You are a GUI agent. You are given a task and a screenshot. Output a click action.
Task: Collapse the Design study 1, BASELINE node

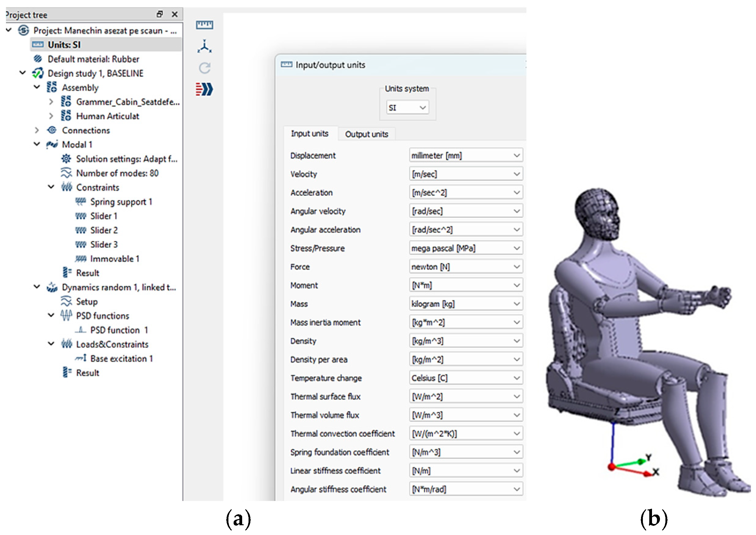22,73
